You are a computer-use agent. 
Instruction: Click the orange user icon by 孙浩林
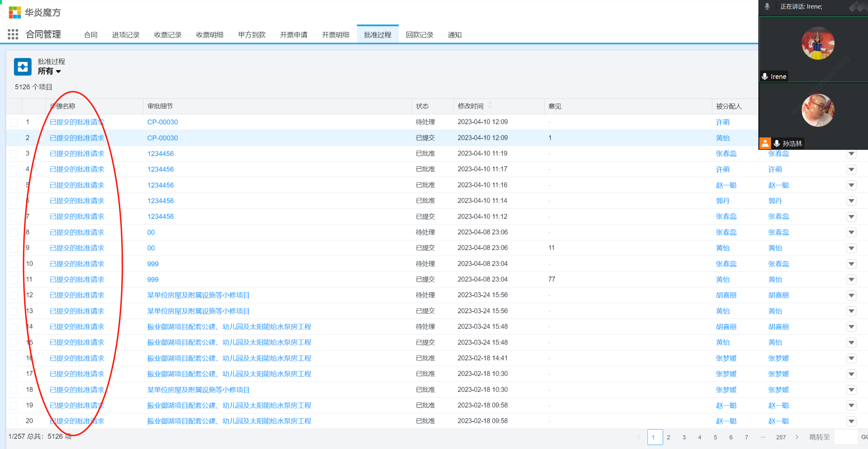tap(765, 143)
